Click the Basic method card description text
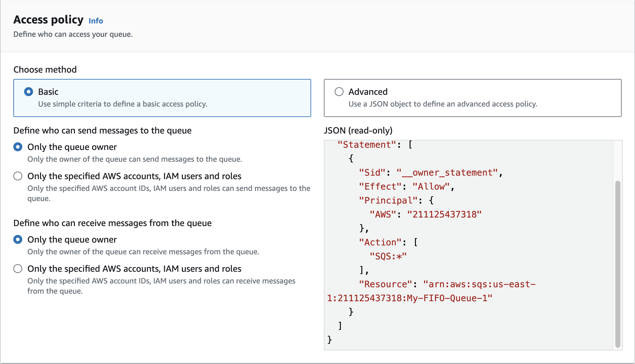635x364 pixels. (123, 104)
